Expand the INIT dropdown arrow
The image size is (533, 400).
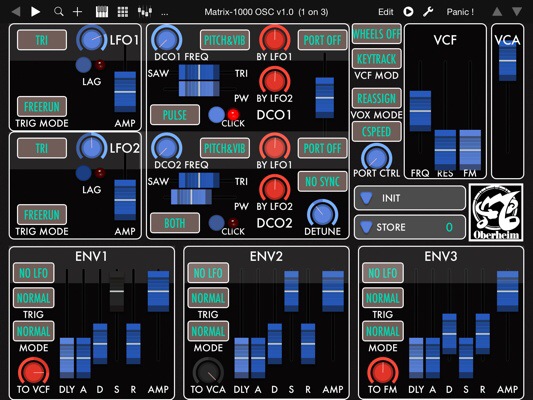366,198
